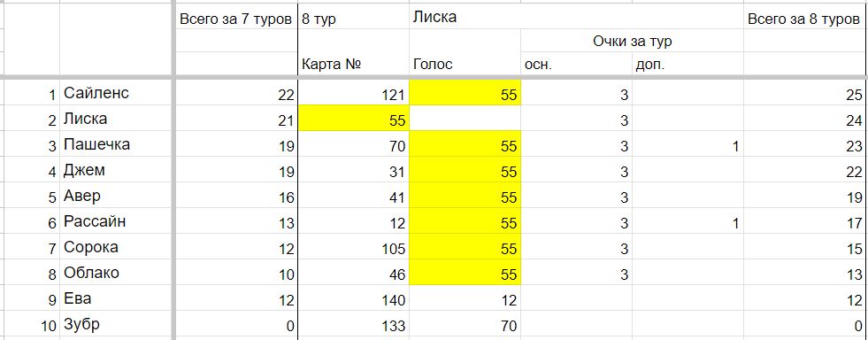Select the 'Голос' column header cell
The image size is (868, 340).
465,65
